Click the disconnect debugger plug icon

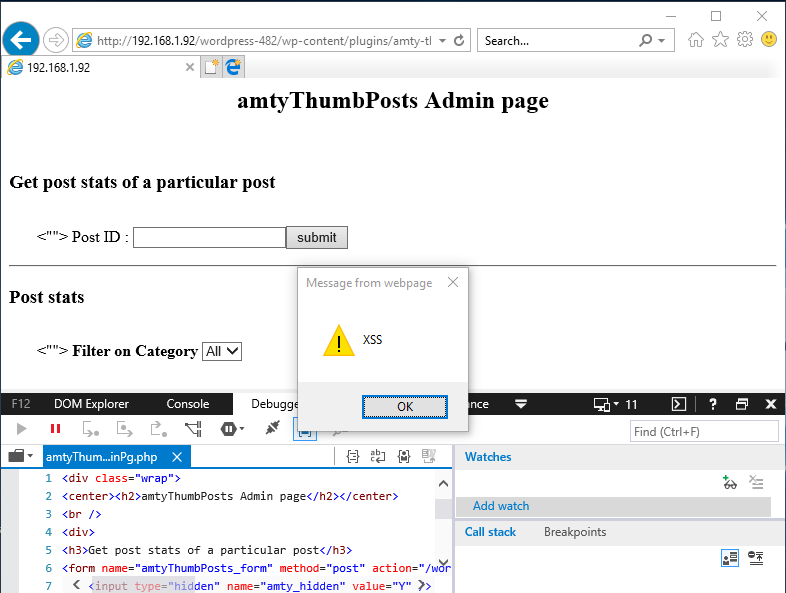point(272,429)
